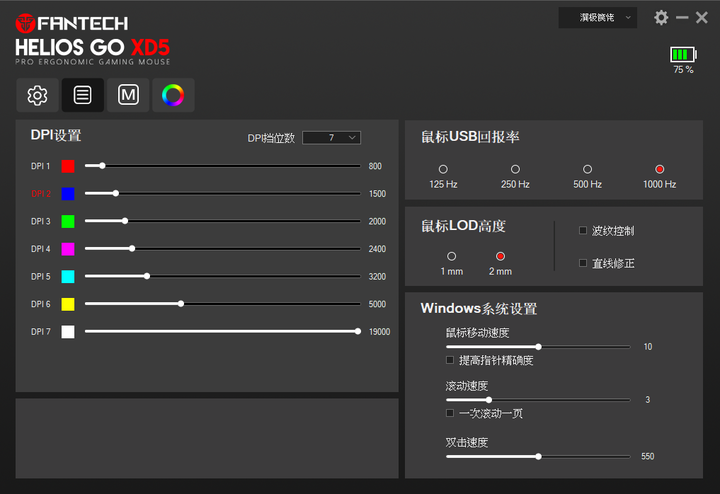Click the scroll speed slider handle

tap(489, 400)
